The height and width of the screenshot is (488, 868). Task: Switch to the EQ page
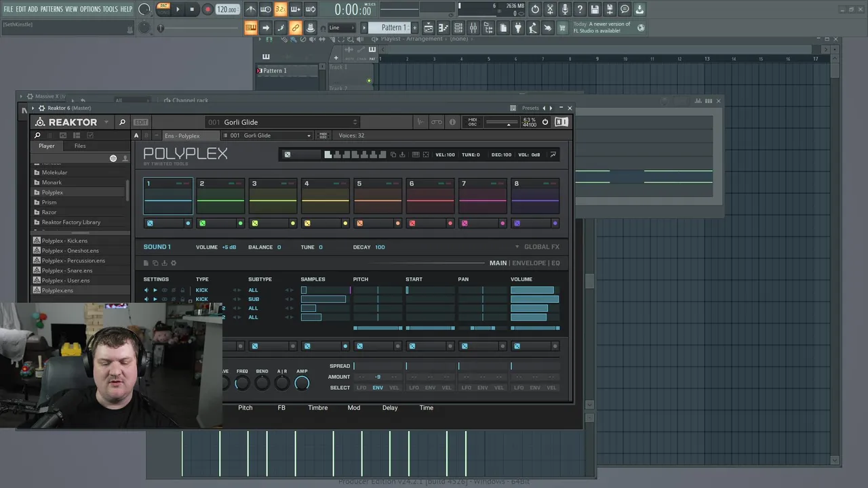click(x=555, y=263)
